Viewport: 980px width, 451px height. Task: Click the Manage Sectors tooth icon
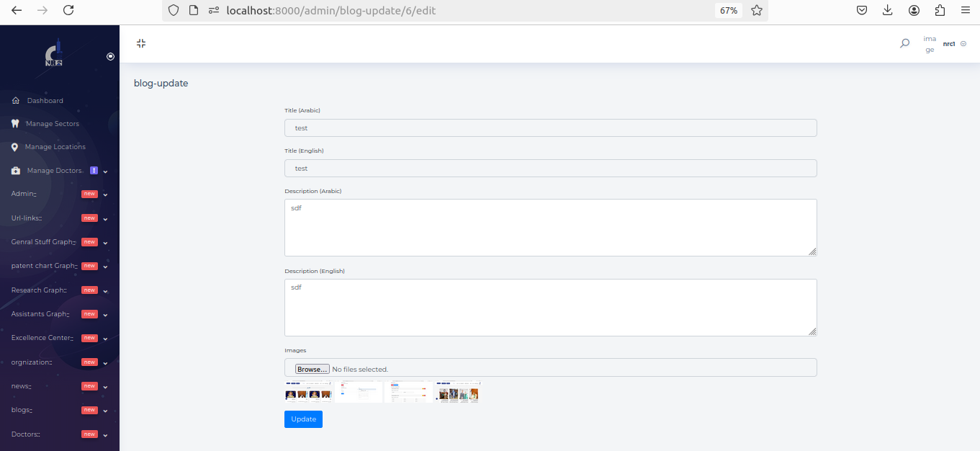coord(15,124)
